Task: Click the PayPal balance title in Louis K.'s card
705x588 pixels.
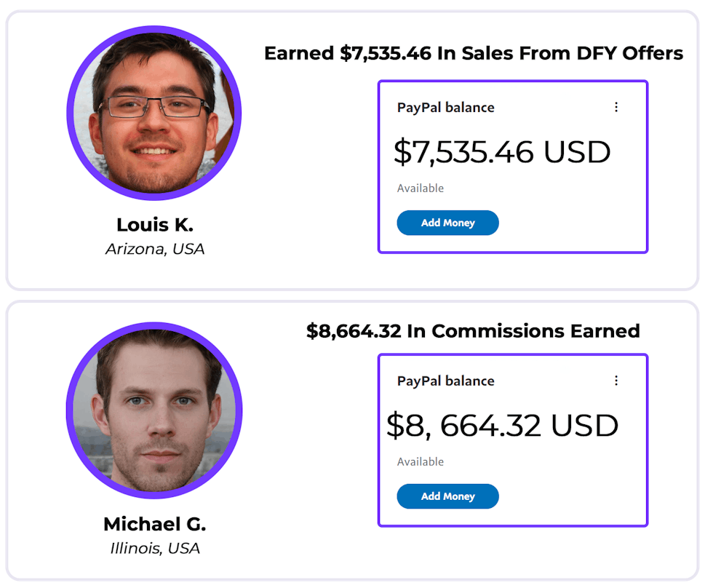Action: pyautogui.click(x=445, y=108)
